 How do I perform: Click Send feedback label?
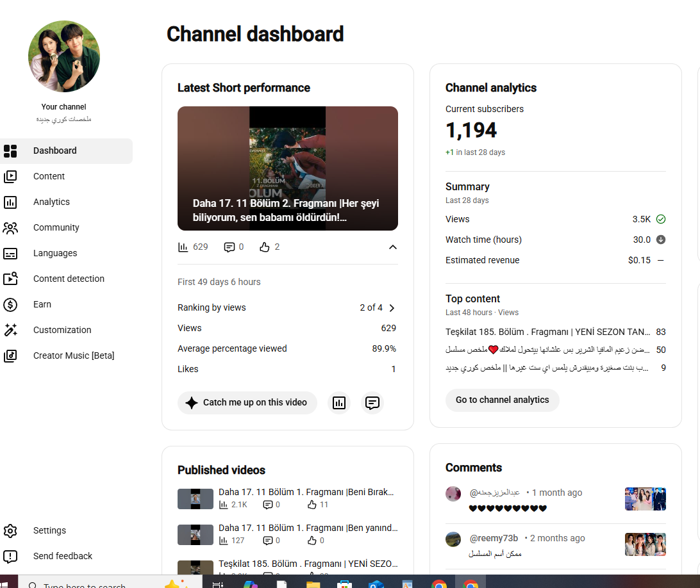[x=63, y=556]
